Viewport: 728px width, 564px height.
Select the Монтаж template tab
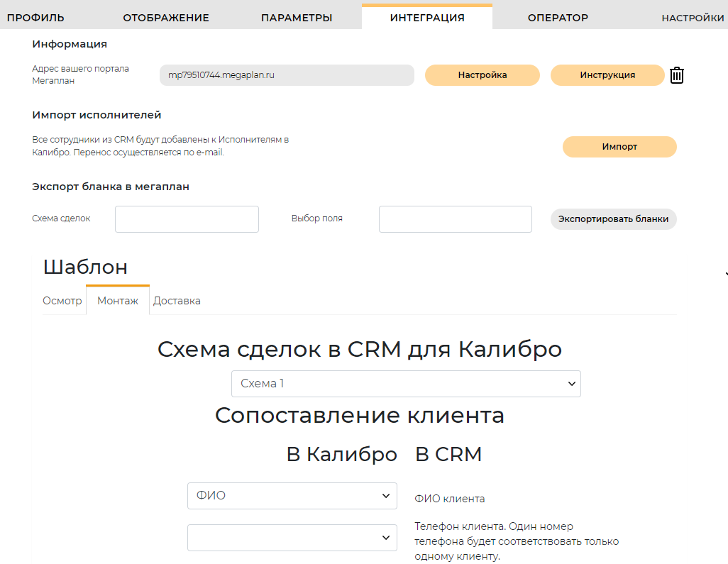coord(118,300)
